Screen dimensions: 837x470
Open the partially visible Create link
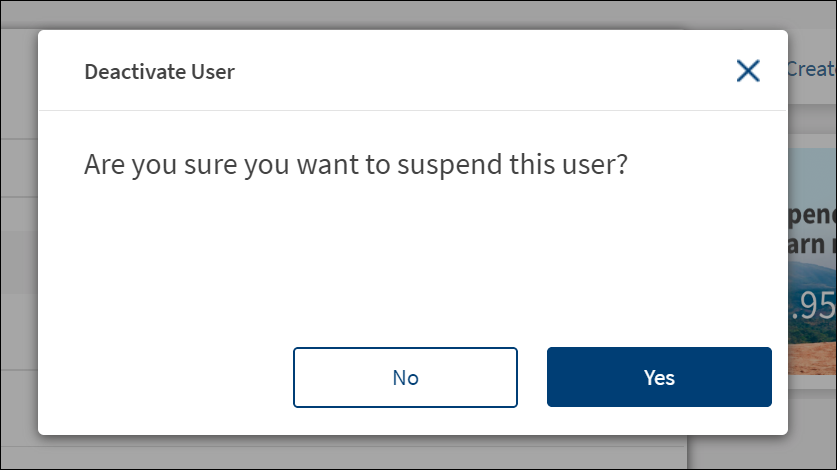[811, 69]
